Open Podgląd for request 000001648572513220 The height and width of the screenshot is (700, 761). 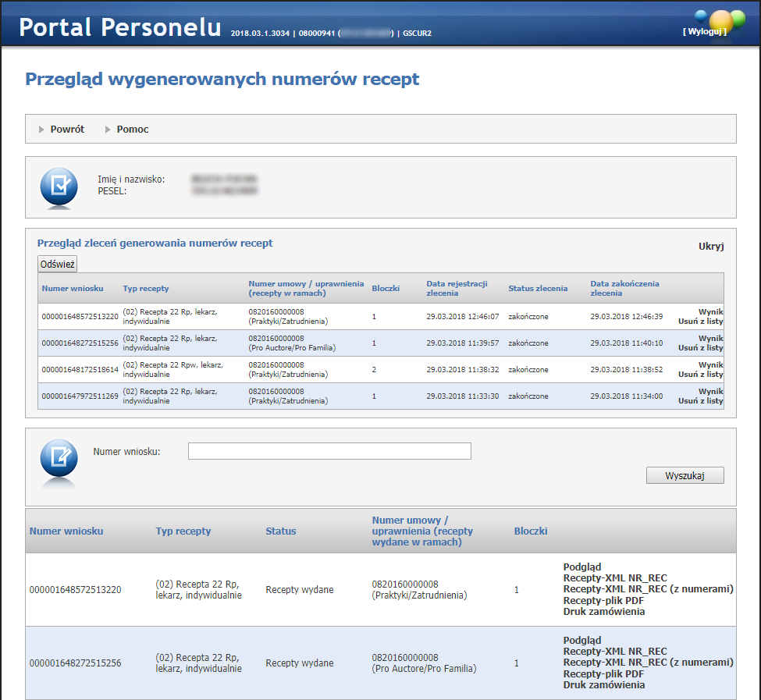pos(583,567)
